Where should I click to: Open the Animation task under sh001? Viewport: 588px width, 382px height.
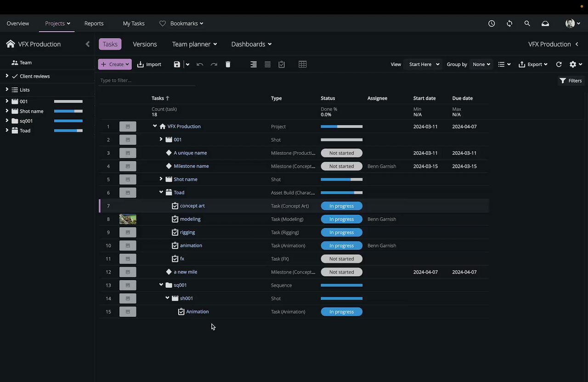coord(198,312)
